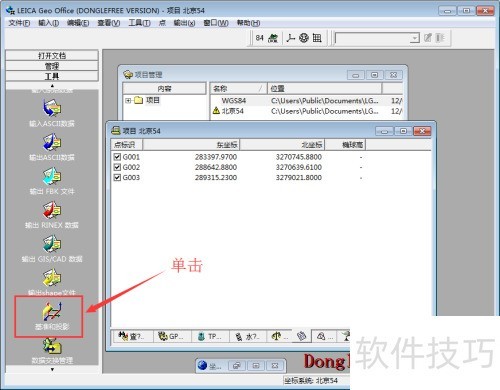This screenshot has width=500, height=390.
Task: Click the 项目管理 window title icon
Action: pyautogui.click(x=128, y=74)
